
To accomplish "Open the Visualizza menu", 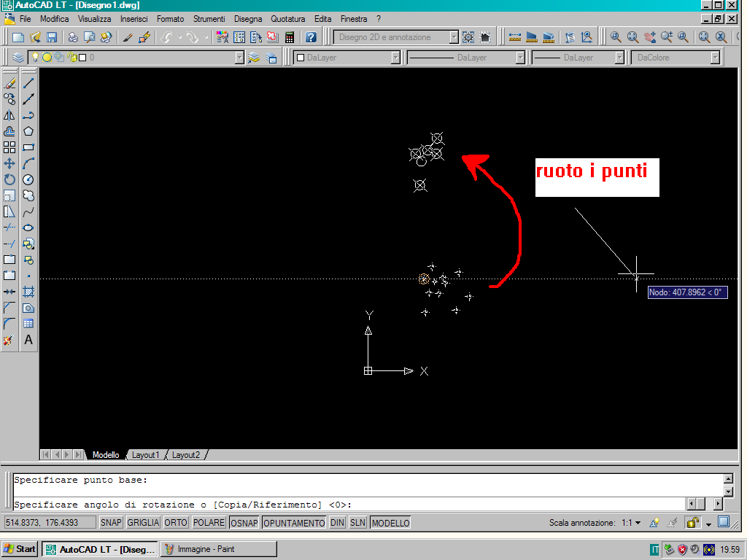I will point(94,19).
